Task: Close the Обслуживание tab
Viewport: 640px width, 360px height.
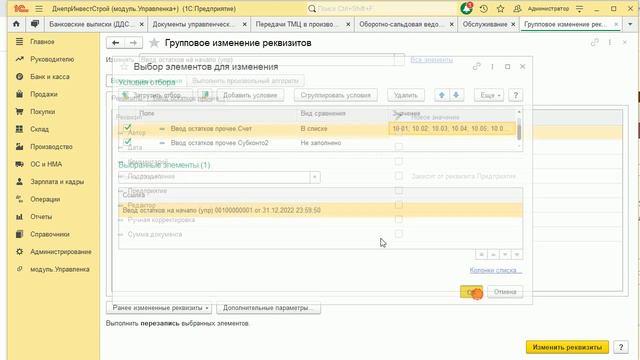Action: pos(513,24)
